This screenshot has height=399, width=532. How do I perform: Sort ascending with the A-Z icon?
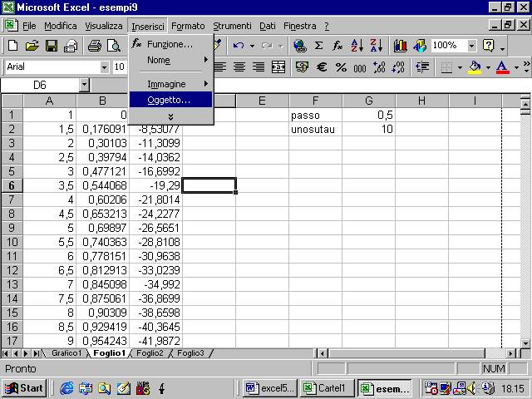[x=357, y=46]
